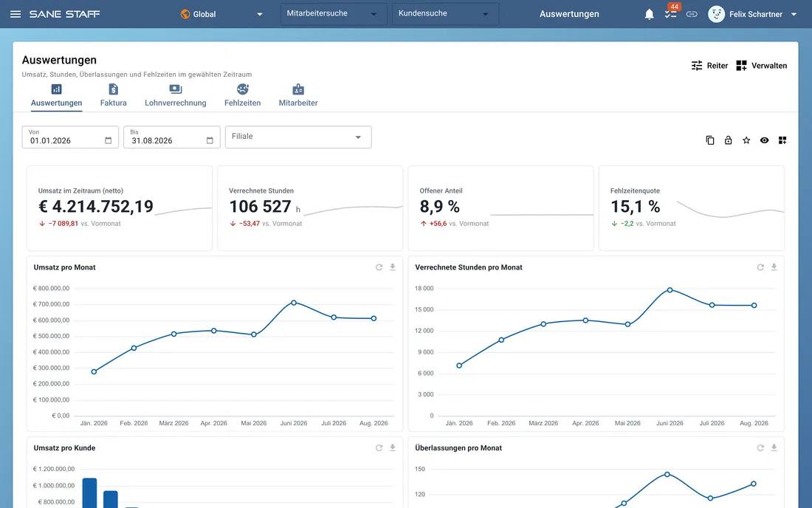Image resolution: width=812 pixels, height=508 pixels.
Task: Click the notification bell icon
Action: [x=649, y=14]
